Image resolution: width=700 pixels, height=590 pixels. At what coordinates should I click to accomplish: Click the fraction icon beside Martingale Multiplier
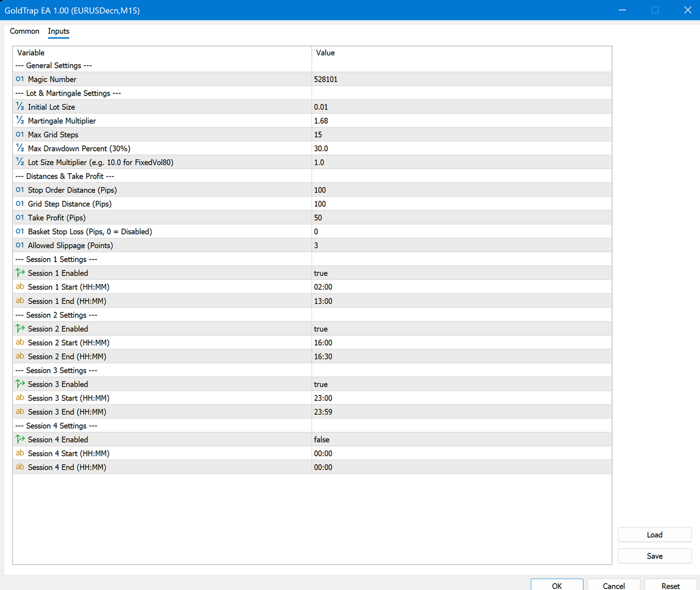[x=20, y=121]
